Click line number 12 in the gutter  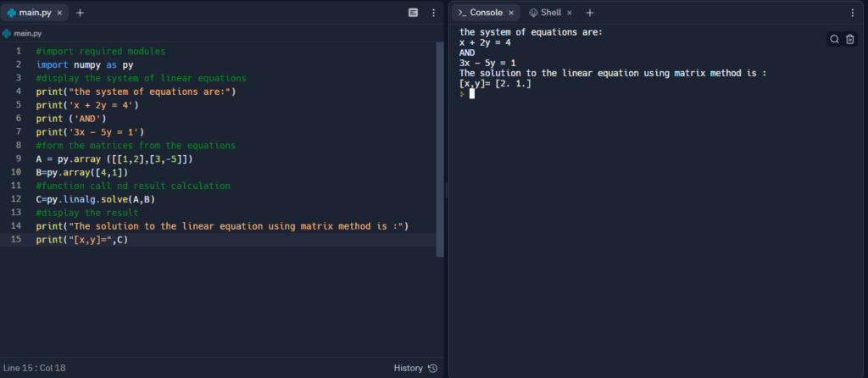(x=16, y=199)
